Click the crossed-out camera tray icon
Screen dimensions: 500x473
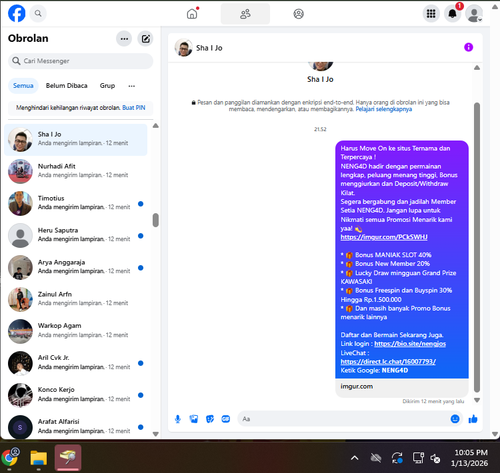click(x=376, y=458)
